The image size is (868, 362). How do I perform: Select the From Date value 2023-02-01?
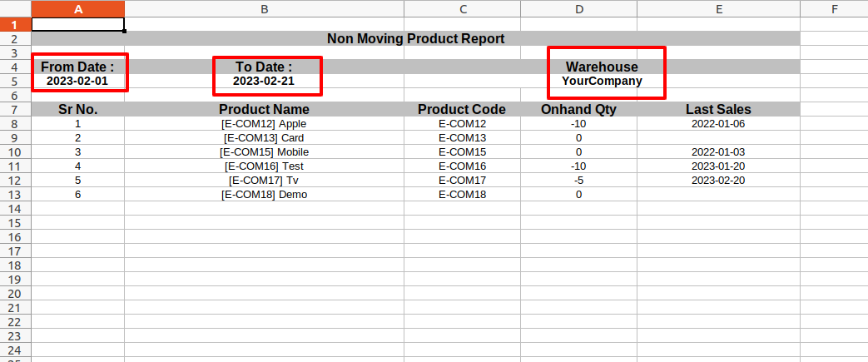(x=78, y=81)
